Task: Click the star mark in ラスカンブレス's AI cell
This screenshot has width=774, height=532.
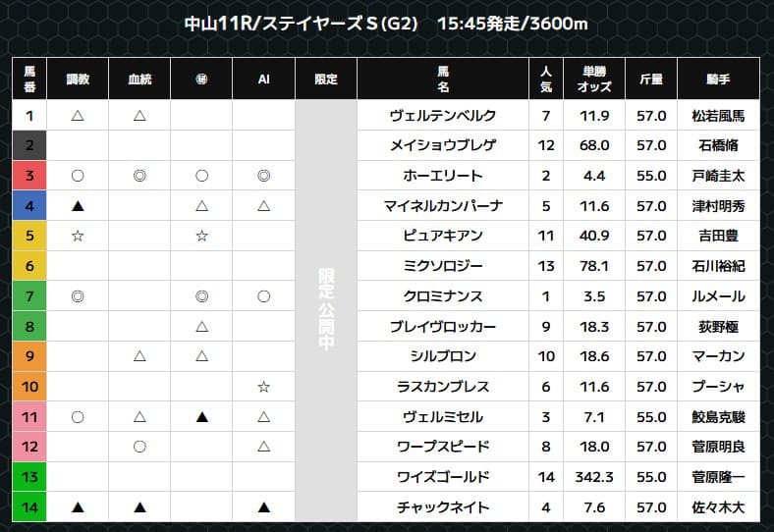Action: (x=263, y=387)
